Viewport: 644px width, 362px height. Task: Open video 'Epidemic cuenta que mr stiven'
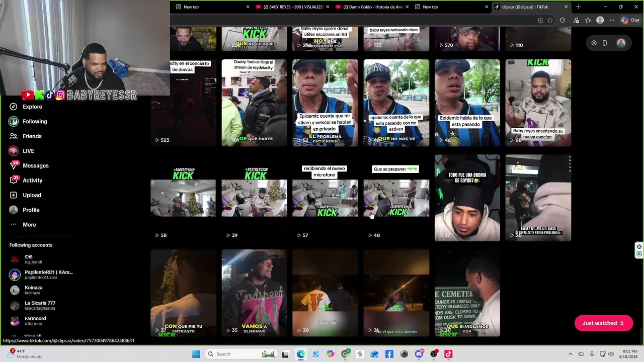click(325, 103)
